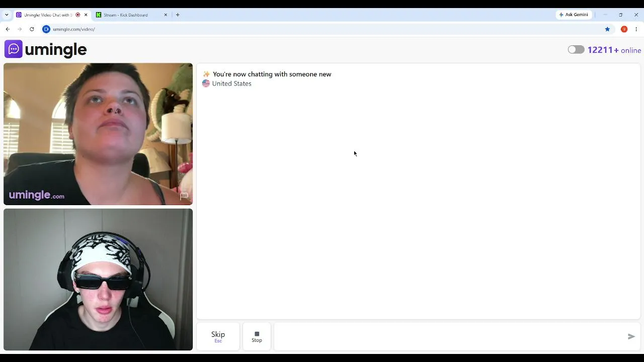View site information icon in address bar

point(46,29)
